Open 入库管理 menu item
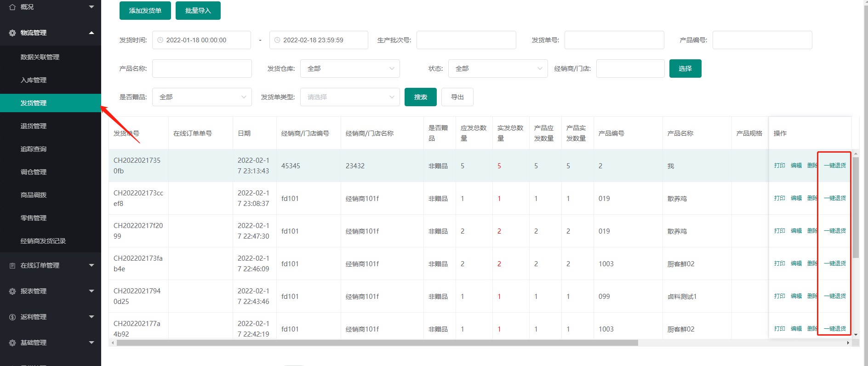The image size is (868, 366). pos(51,80)
